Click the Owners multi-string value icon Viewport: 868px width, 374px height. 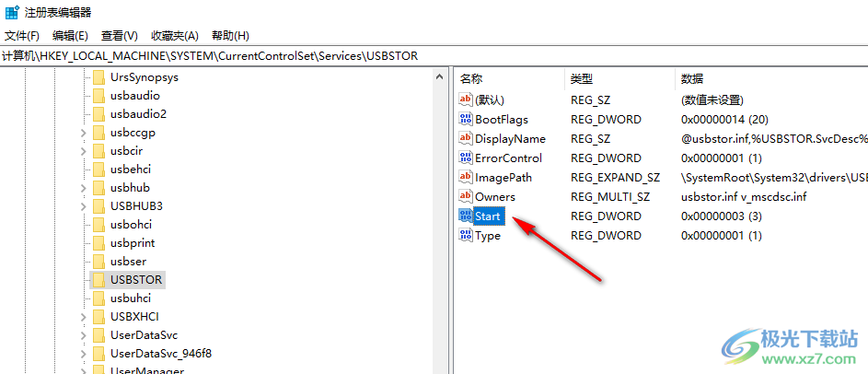(466, 197)
